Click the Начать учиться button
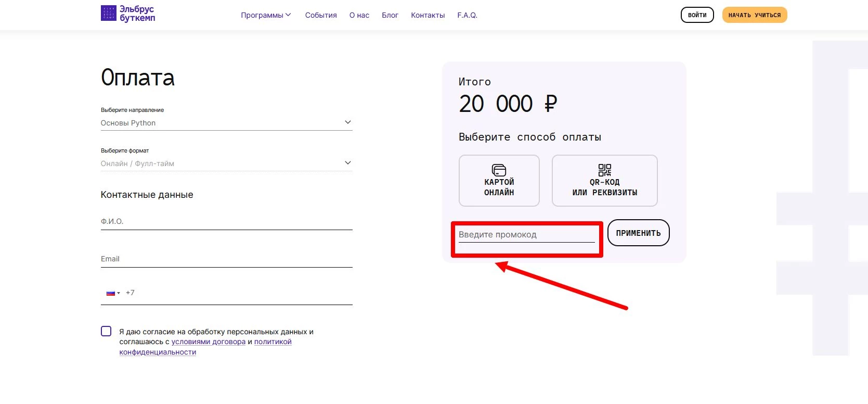This screenshot has height=404, width=868. 754,15
